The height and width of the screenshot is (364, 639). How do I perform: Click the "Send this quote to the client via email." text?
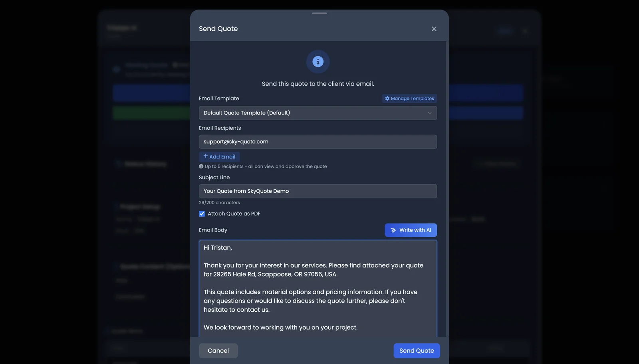pos(318,84)
